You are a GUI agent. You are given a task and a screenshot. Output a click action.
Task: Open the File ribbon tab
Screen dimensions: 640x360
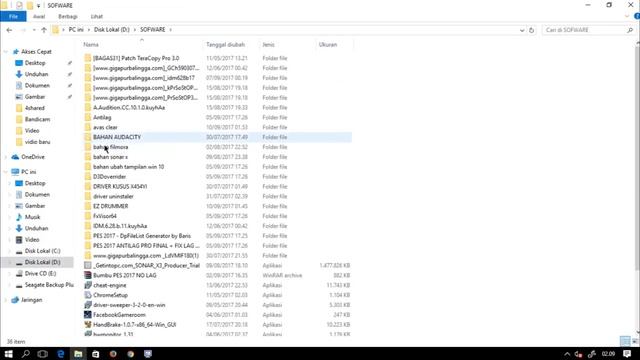[13, 16]
